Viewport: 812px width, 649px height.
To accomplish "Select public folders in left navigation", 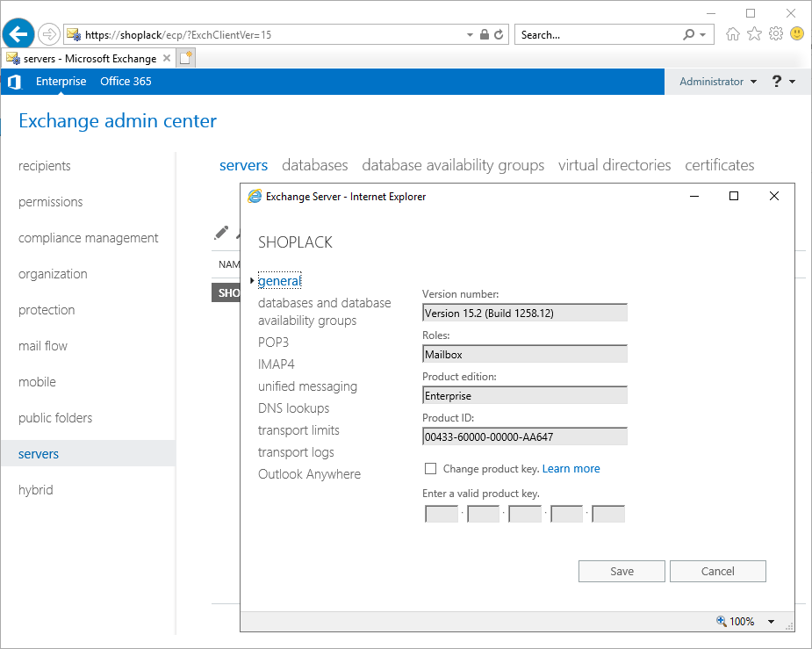I will coord(55,418).
